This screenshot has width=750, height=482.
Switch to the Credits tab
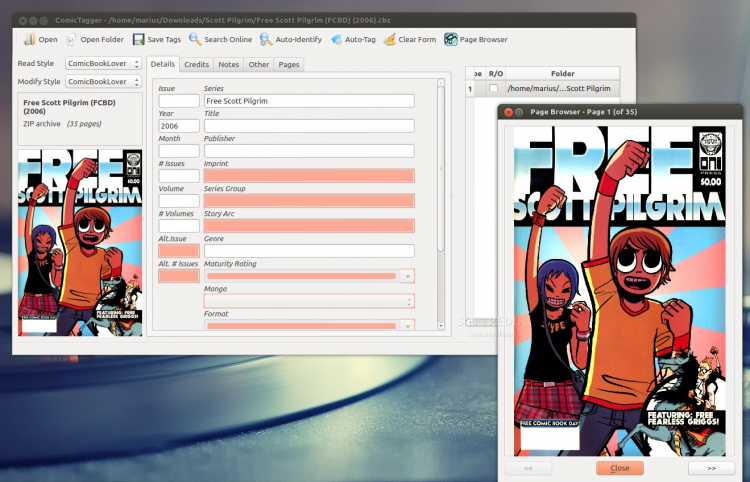point(197,65)
